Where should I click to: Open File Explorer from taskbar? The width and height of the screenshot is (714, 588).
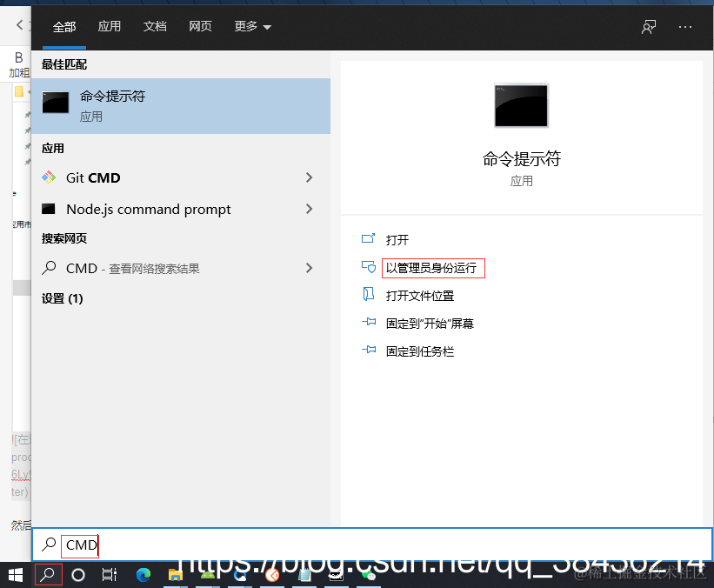[174, 575]
